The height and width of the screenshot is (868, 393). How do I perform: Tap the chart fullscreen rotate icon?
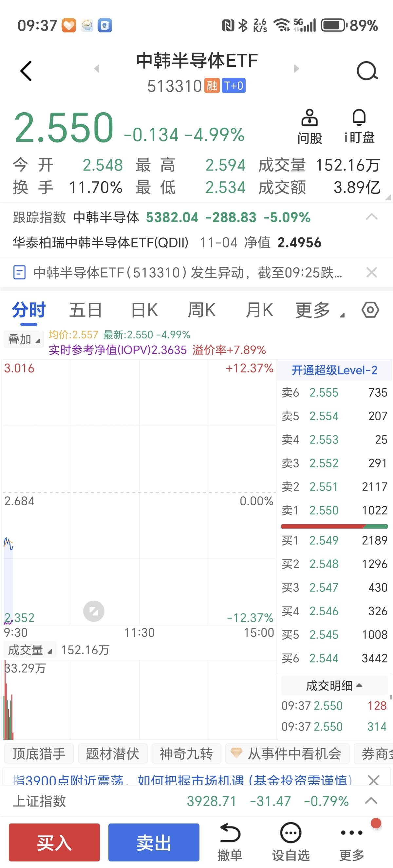(x=94, y=611)
